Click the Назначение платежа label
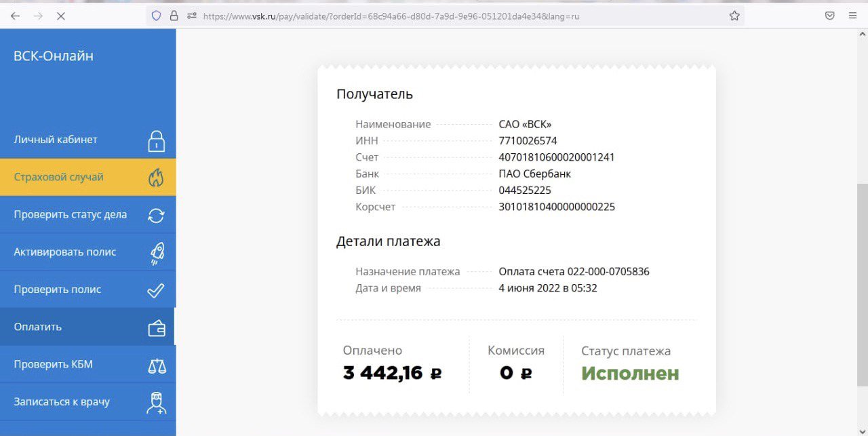 [x=408, y=272]
